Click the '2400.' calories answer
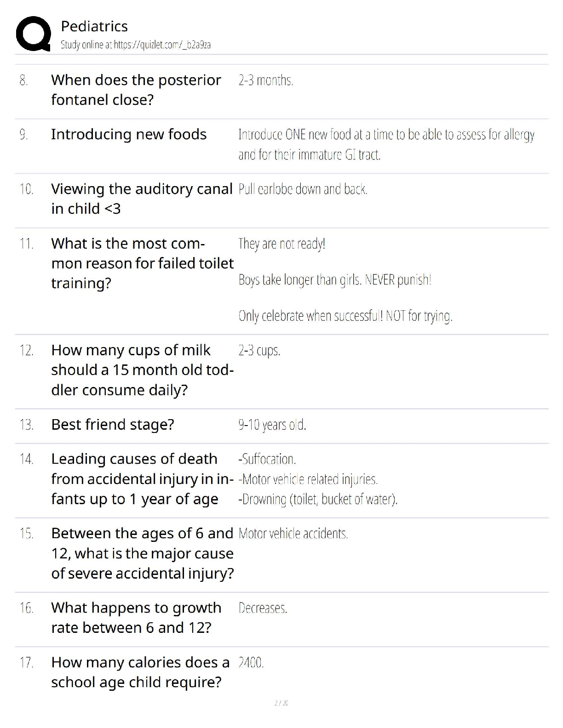Image resolution: width=563 pixels, height=728 pixels. click(251, 663)
